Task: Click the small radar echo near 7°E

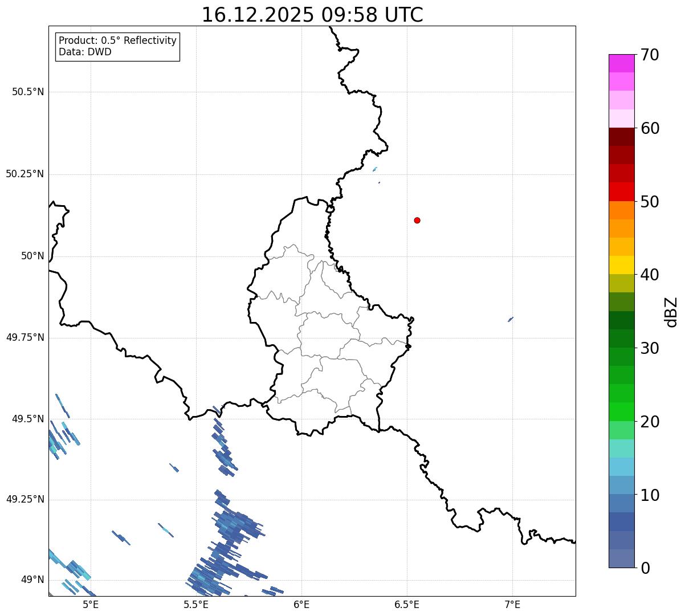Action: (x=511, y=319)
